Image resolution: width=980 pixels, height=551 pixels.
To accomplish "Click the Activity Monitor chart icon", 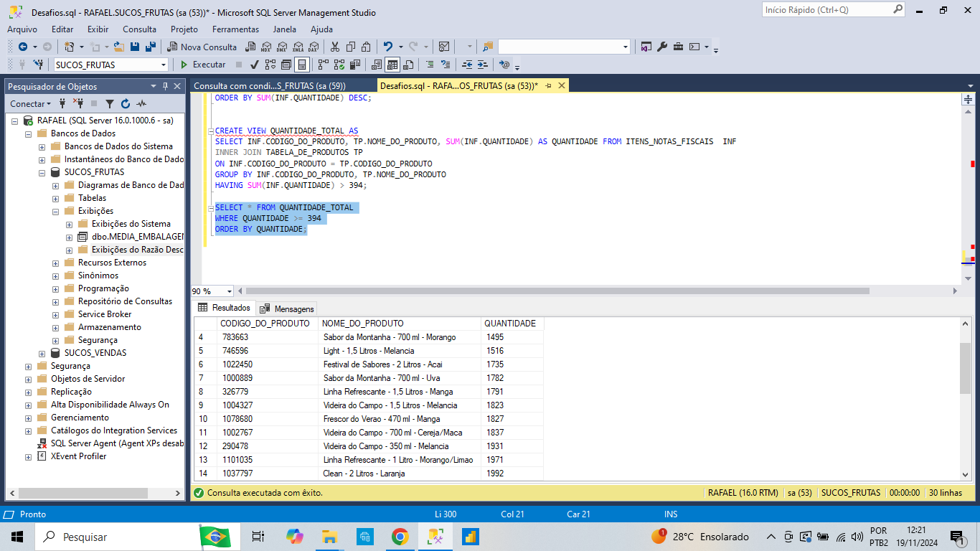I will coord(444,47).
